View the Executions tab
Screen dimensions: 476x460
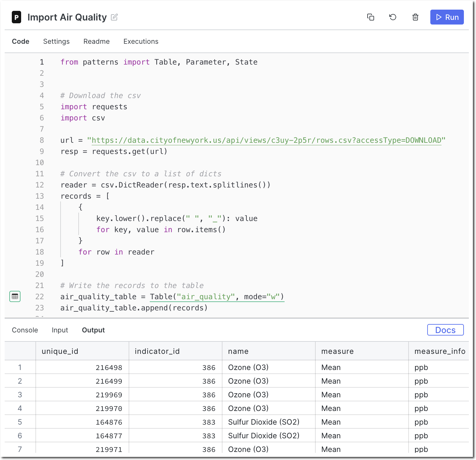(x=141, y=41)
